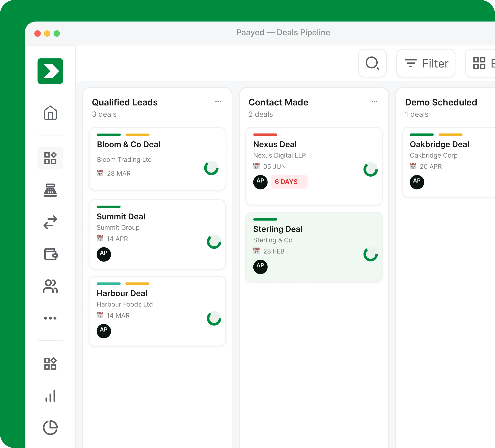Click calendar icon next to 14 MAR
This screenshot has width=495, height=448.
point(100,315)
